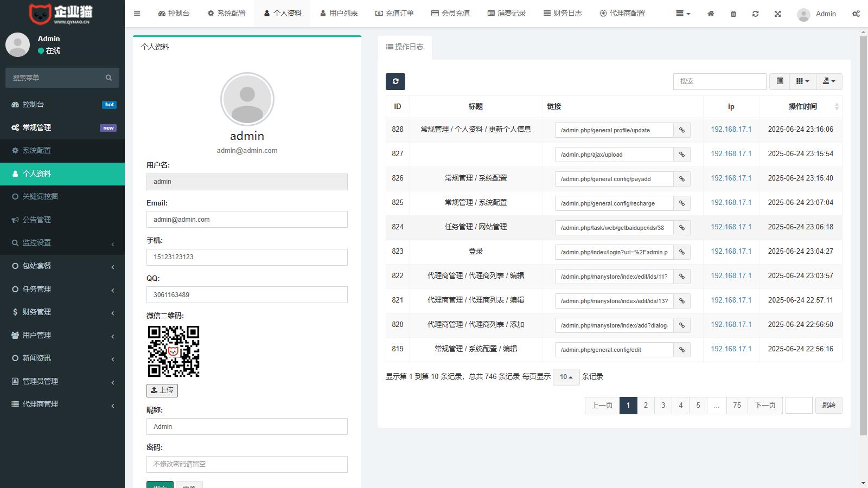
Task: Open the records-per-page dropdown
Action: 566,377
